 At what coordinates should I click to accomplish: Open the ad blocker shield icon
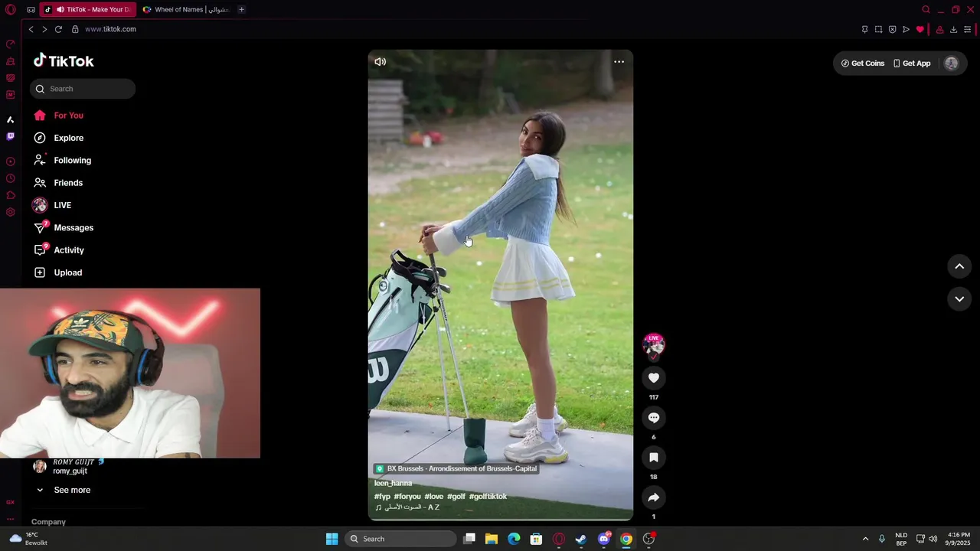[x=892, y=30]
